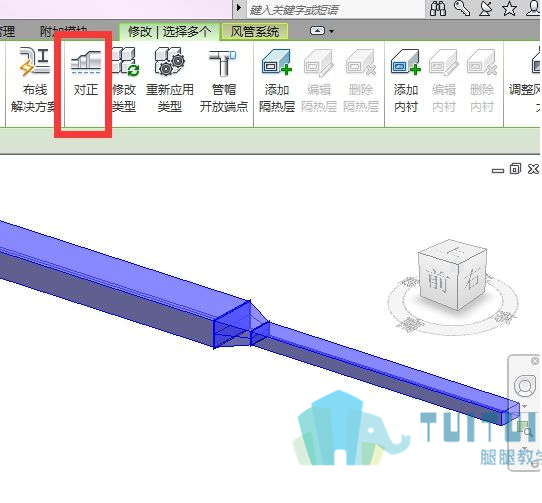Select the 修改 | 选择多个 tab
The width and height of the screenshot is (542, 503).
click(x=169, y=31)
